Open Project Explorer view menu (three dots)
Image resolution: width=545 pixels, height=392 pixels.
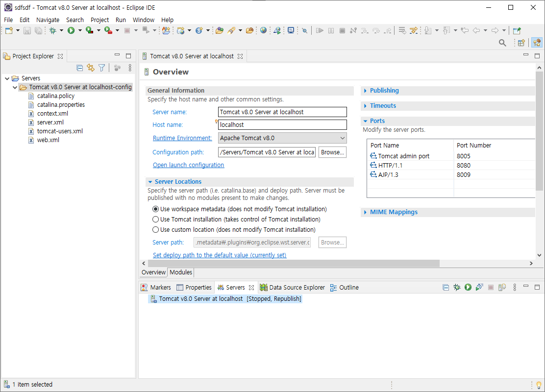click(130, 68)
